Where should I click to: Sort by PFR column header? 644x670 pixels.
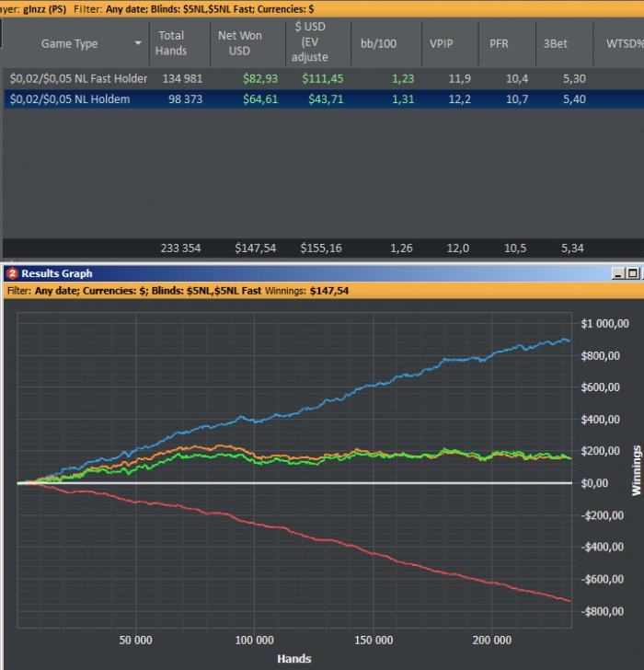499,43
